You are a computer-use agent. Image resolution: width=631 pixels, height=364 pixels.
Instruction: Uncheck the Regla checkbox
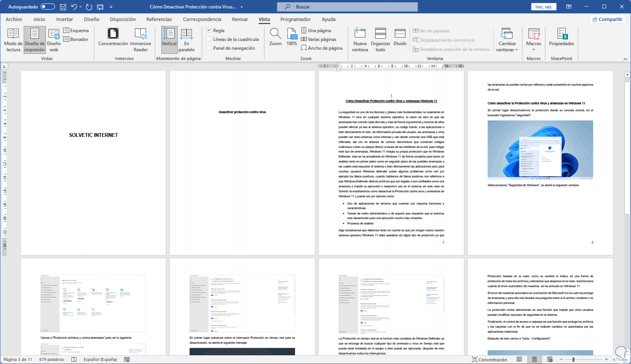209,30
